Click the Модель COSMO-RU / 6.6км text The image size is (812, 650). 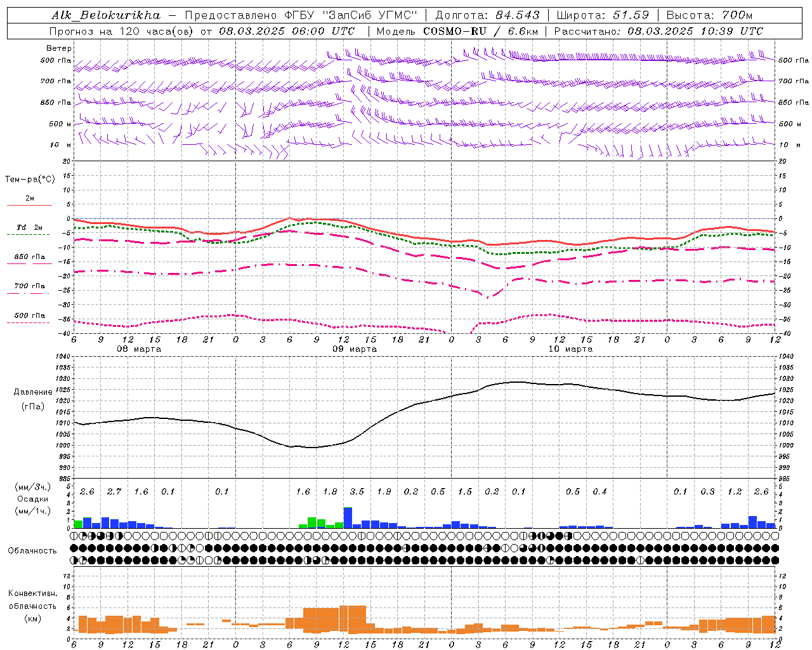click(457, 31)
